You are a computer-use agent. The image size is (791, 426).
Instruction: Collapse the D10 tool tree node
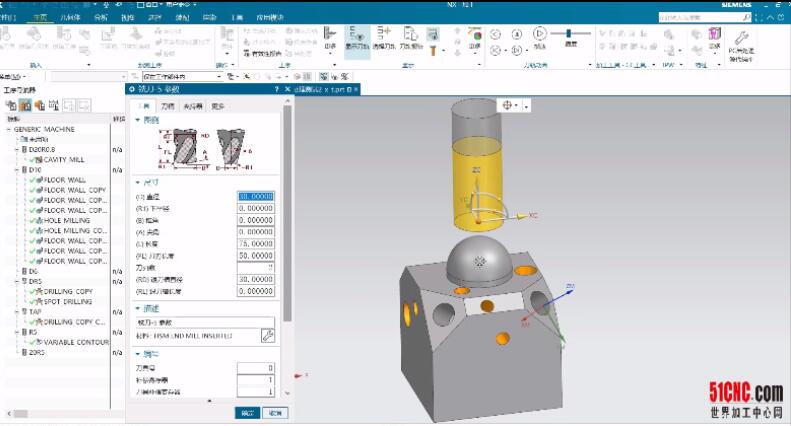pos(17,170)
